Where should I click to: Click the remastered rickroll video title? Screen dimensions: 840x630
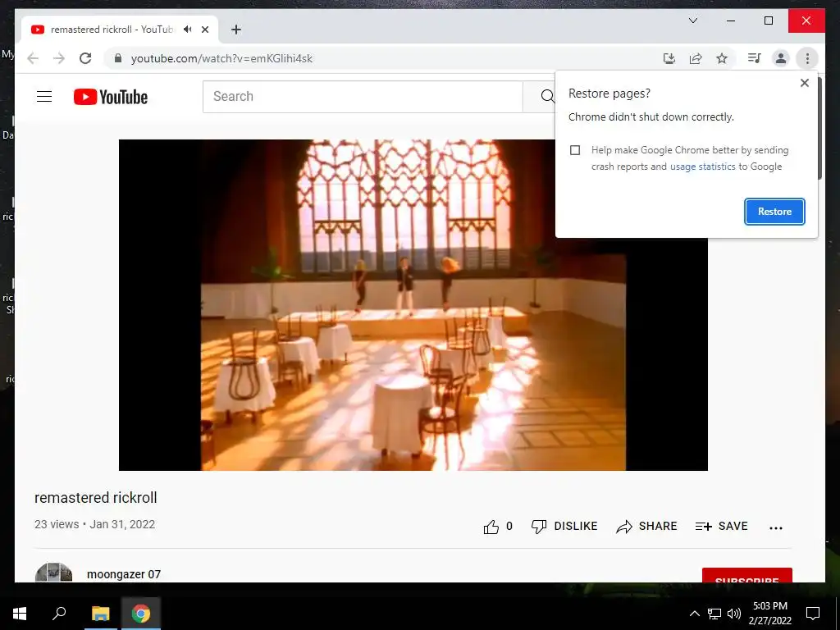tap(96, 498)
